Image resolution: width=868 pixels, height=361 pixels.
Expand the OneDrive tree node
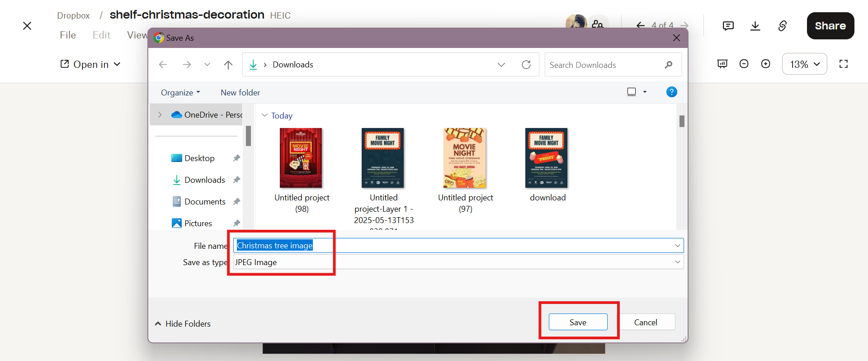160,115
